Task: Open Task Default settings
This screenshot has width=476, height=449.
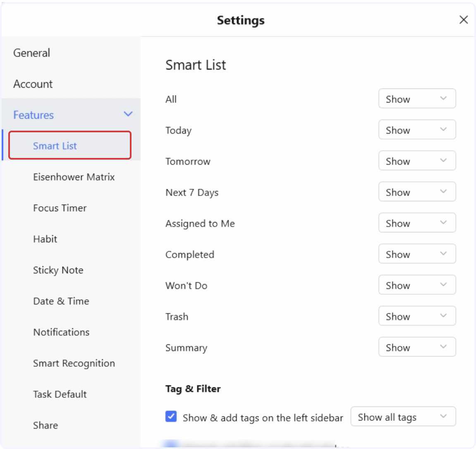Action: pos(60,394)
